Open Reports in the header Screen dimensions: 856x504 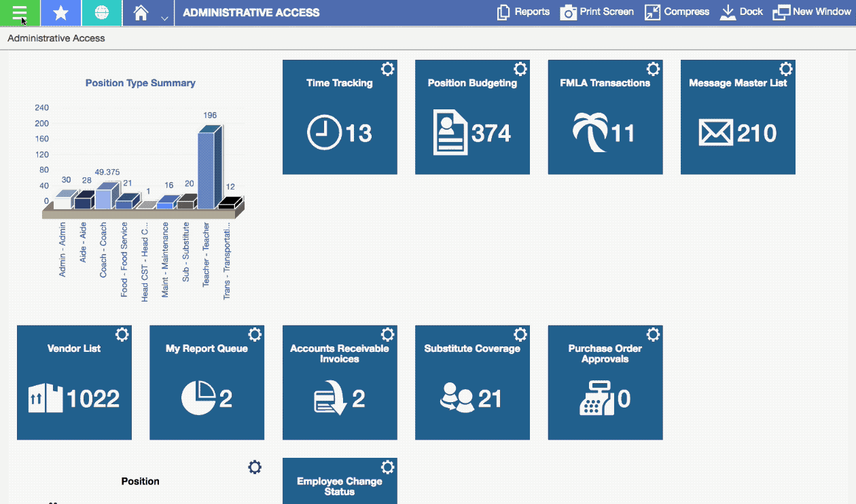pyautogui.click(x=523, y=12)
